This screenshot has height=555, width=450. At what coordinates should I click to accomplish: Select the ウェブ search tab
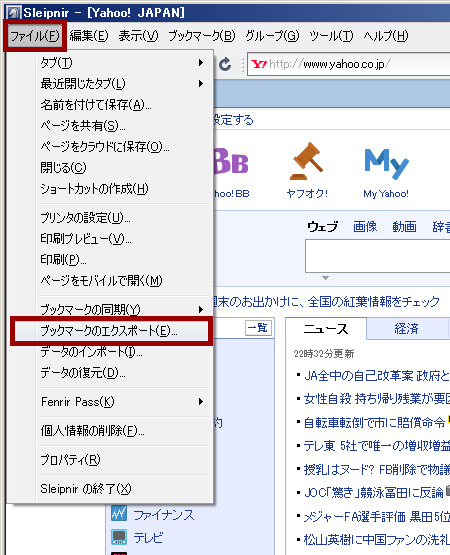[322, 227]
